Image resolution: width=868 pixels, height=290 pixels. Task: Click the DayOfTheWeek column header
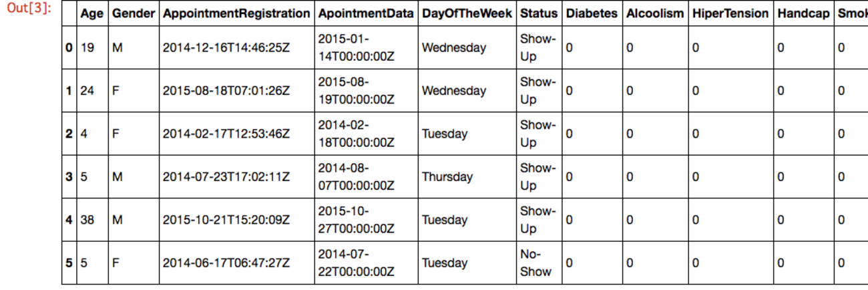tap(467, 13)
